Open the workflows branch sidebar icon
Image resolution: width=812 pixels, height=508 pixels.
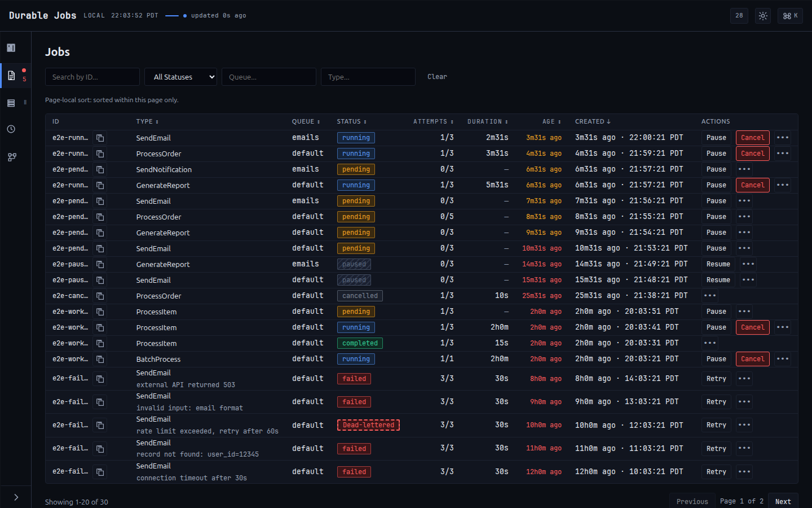coord(11,157)
